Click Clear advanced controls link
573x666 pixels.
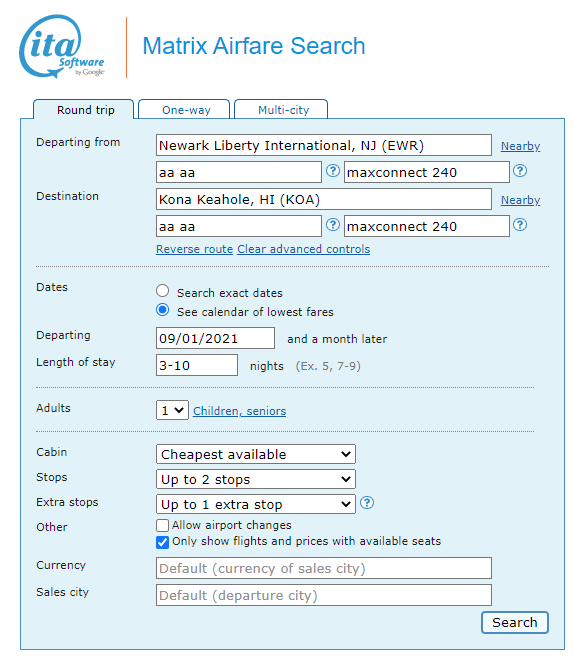pos(304,249)
